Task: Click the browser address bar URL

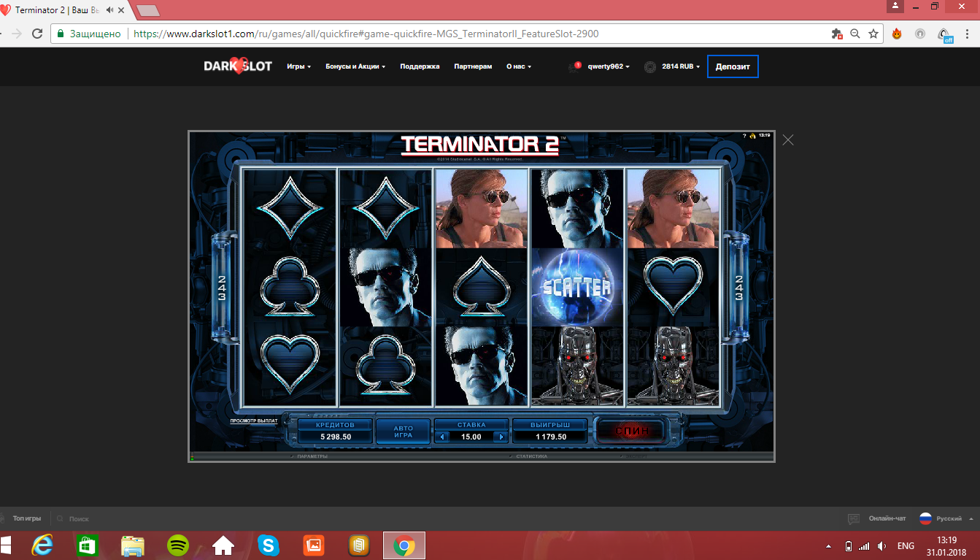Action: (x=367, y=34)
